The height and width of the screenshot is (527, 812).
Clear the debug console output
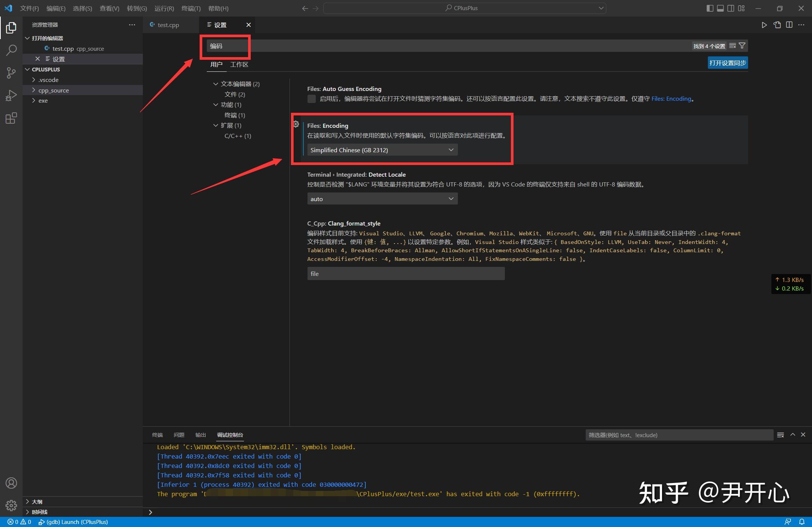pyautogui.click(x=780, y=435)
